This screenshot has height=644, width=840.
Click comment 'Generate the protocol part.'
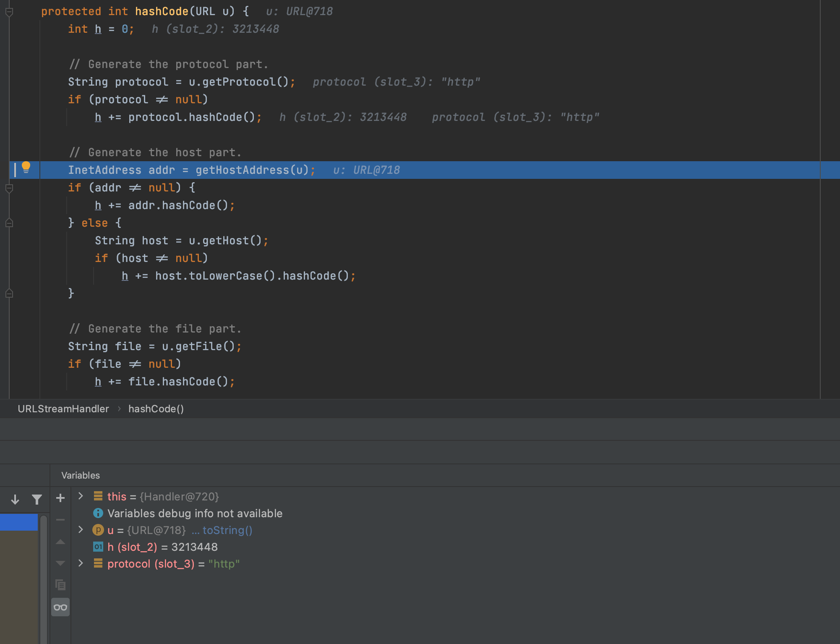[x=169, y=64]
